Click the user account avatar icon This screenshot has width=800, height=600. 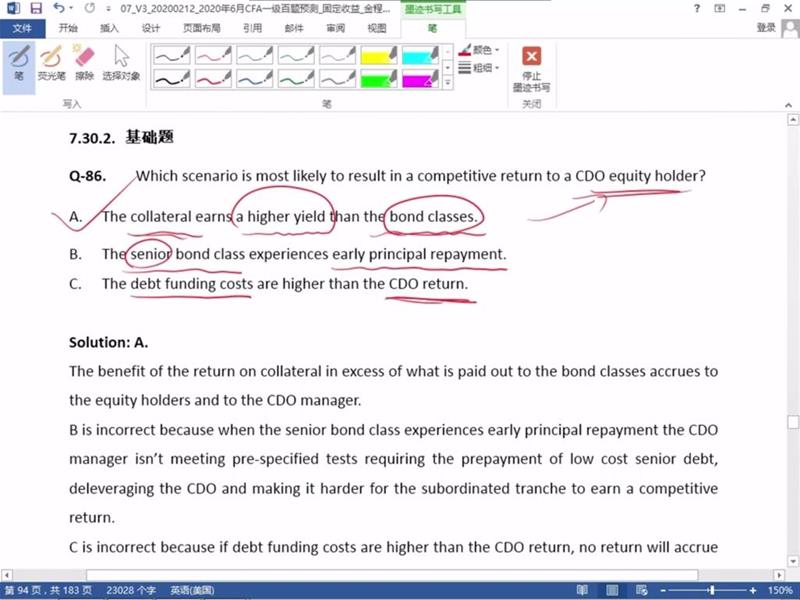790,29
